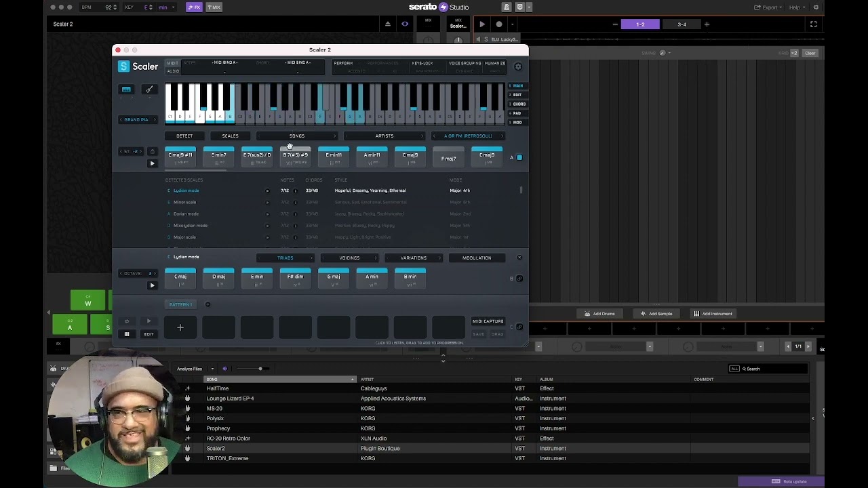Select bars 3-4 tab

tap(682, 24)
